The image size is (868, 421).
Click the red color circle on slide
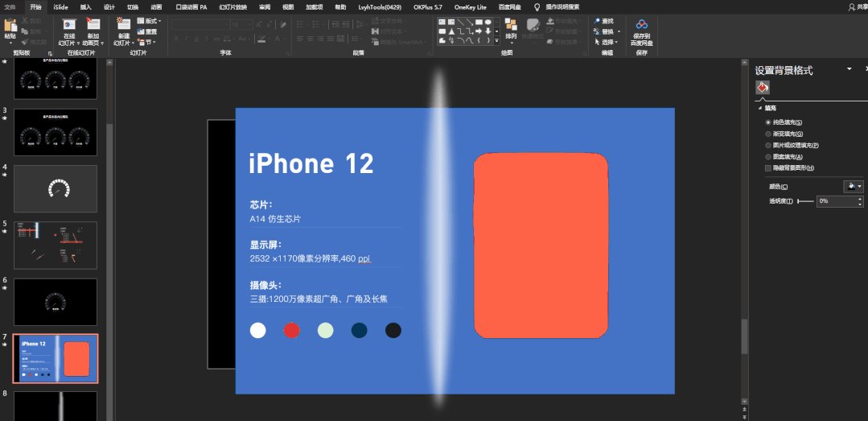coord(292,330)
